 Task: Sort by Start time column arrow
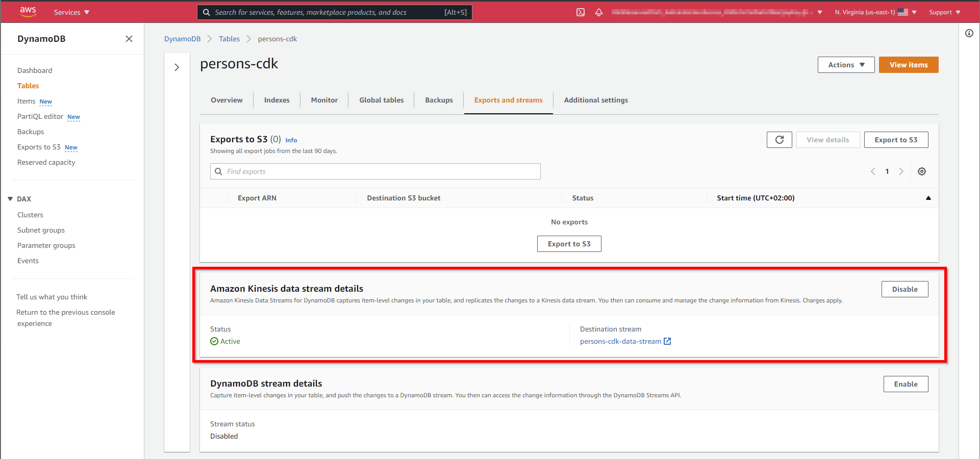928,198
